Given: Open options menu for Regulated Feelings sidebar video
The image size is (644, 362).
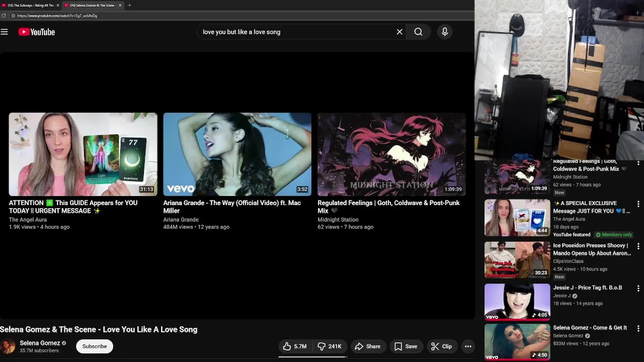Looking at the screenshot, I should pyautogui.click(x=638, y=163).
